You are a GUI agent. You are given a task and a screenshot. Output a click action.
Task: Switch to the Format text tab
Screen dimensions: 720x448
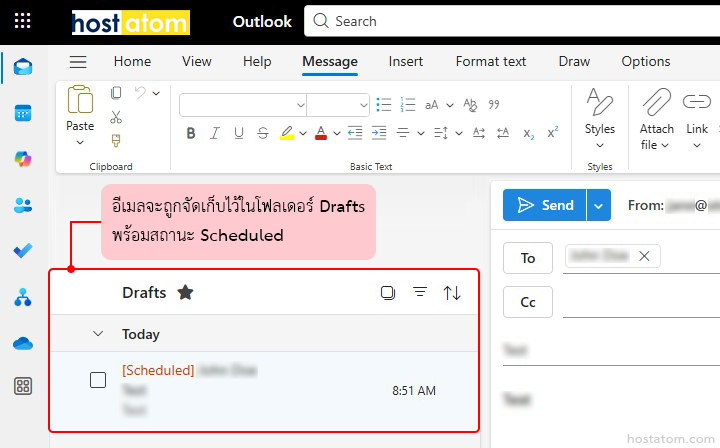pyautogui.click(x=490, y=62)
